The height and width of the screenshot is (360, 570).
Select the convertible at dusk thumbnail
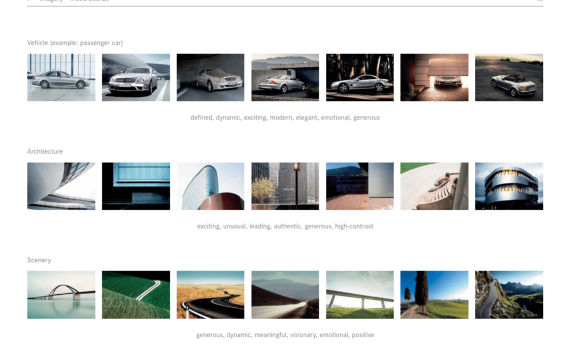click(x=509, y=77)
